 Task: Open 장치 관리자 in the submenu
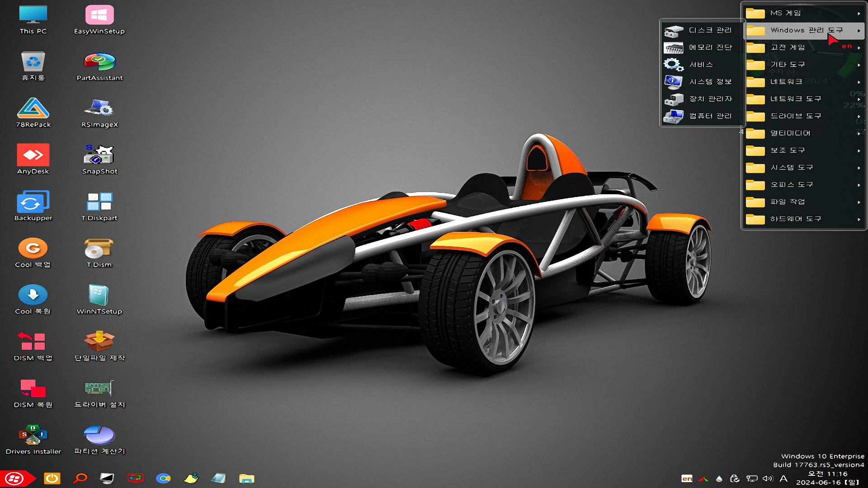(x=702, y=99)
